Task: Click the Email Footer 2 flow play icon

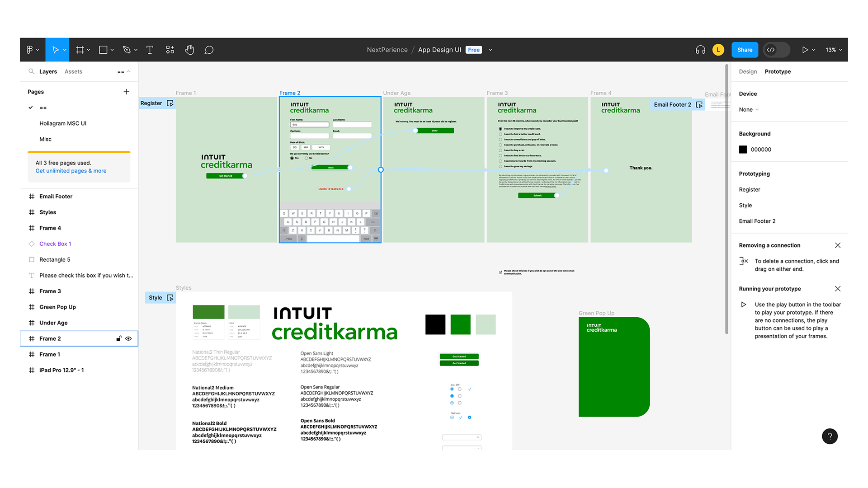Action: point(699,104)
